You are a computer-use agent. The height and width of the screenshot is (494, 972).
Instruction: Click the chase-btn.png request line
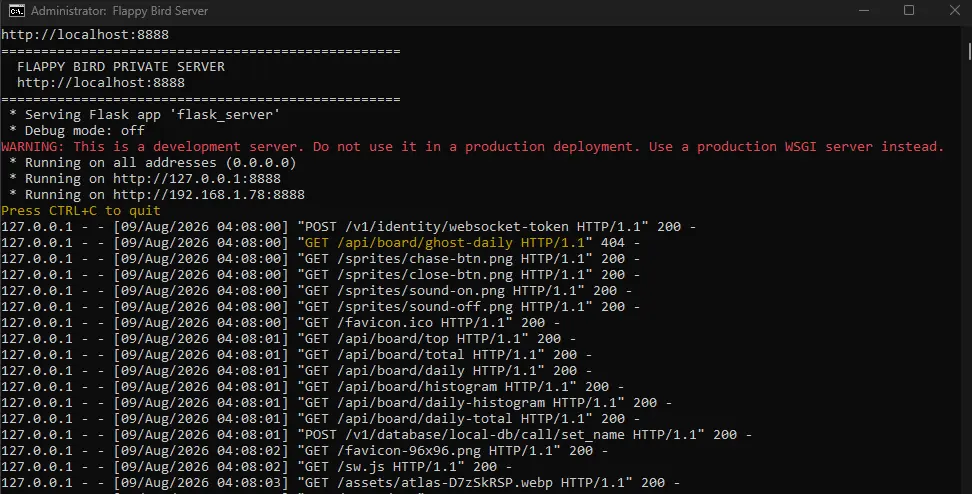click(x=320, y=259)
